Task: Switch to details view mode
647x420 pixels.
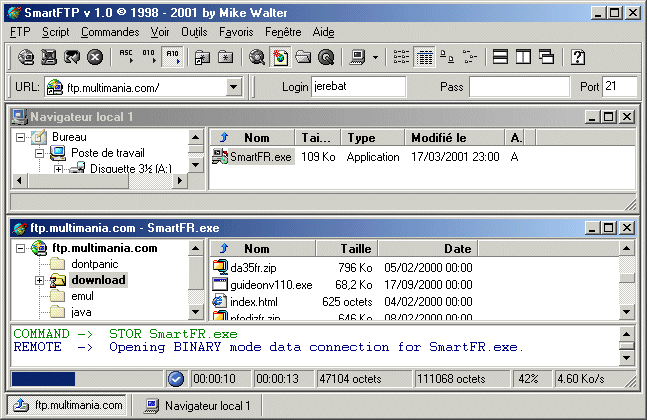Action: click(x=425, y=57)
